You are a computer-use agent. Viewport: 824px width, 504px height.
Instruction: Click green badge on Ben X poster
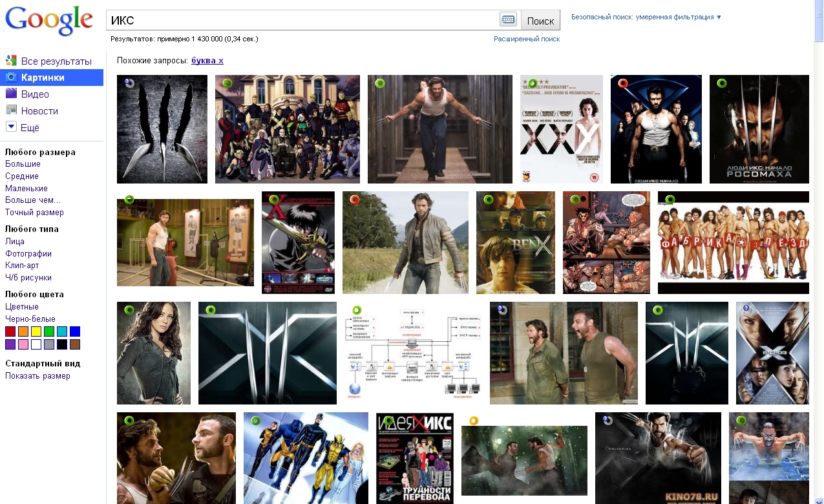(489, 200)
